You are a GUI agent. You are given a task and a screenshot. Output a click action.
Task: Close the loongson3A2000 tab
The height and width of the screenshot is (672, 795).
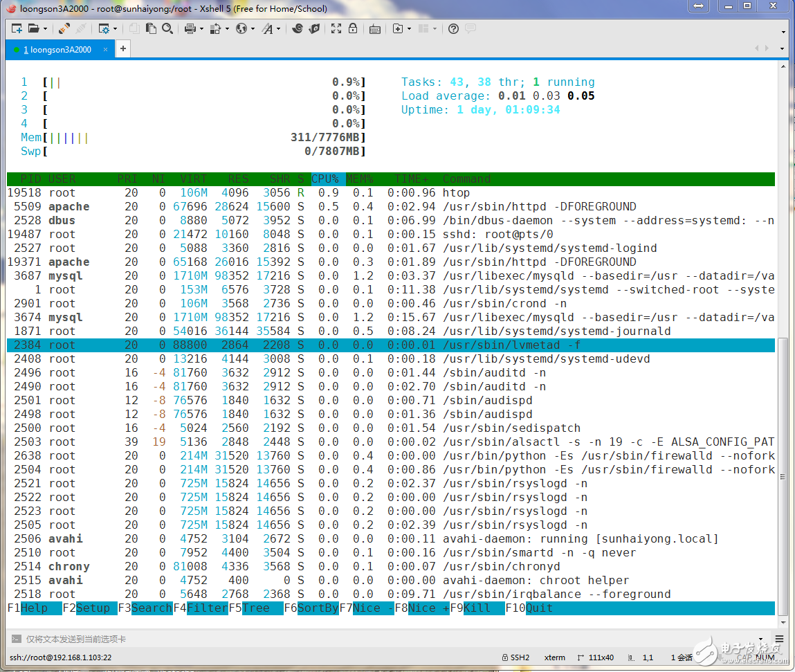pyautogui.click(x=106, y=49)
